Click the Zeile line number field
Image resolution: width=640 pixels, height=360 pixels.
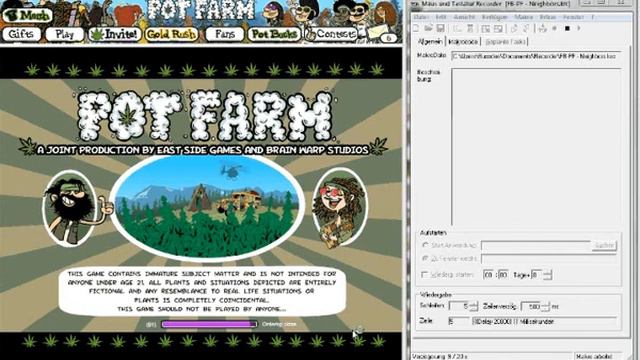458,322
